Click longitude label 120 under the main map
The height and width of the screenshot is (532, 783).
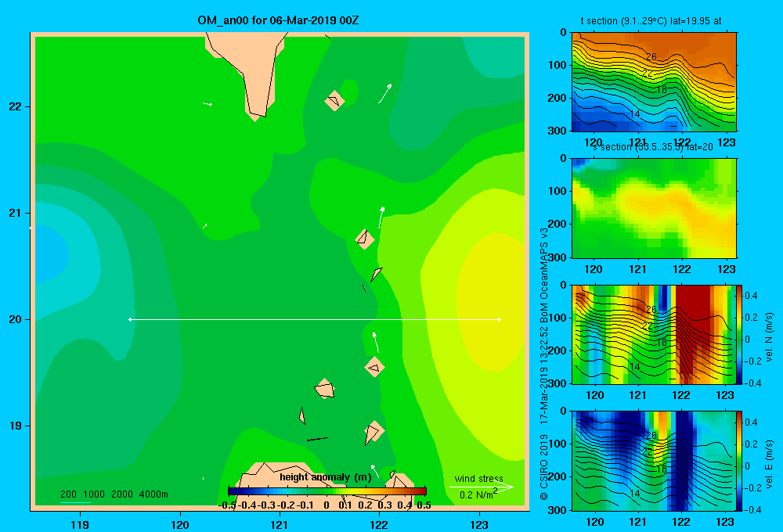180,524
